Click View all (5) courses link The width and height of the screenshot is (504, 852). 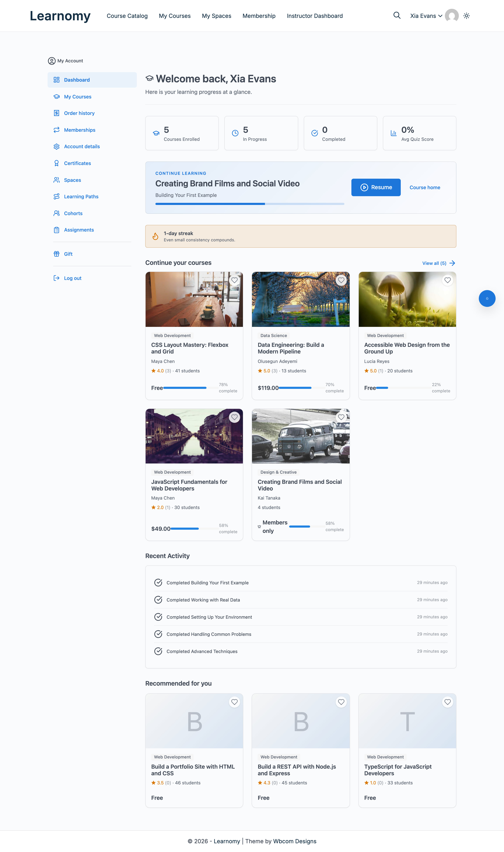point(438,263)
